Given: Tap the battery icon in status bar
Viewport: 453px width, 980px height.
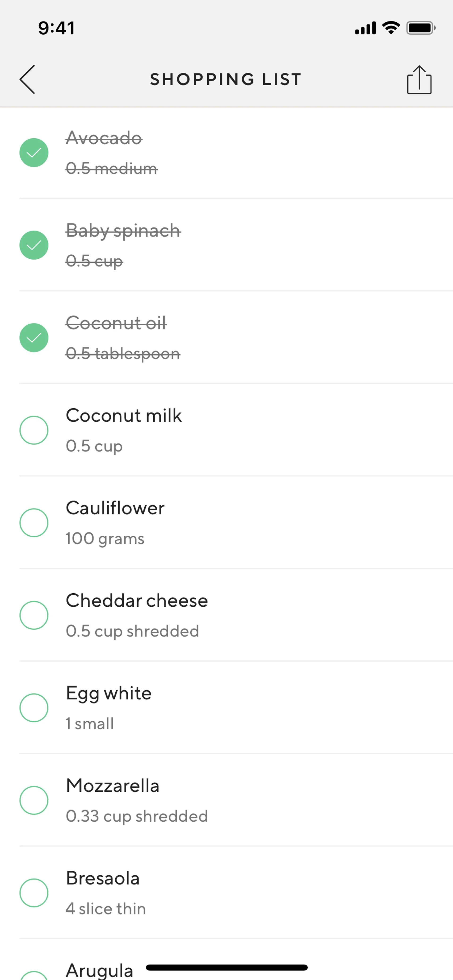Looking at the screenshot, I should pos(421,28).
